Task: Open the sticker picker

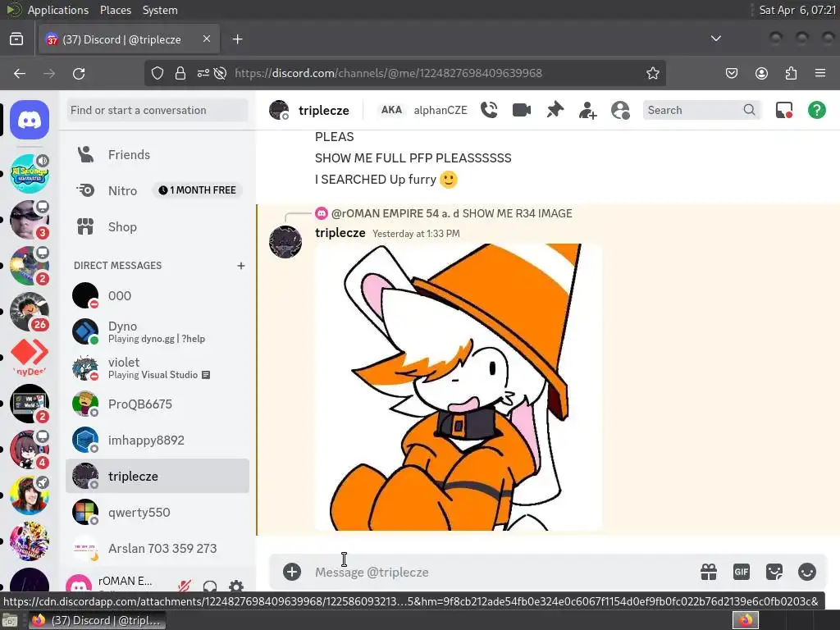Action: [x=774, y=572]
